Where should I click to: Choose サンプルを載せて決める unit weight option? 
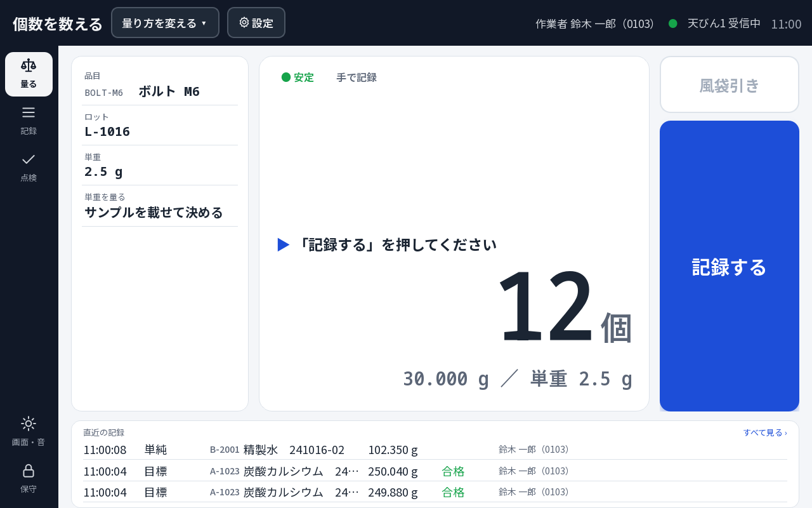point(160,206)
